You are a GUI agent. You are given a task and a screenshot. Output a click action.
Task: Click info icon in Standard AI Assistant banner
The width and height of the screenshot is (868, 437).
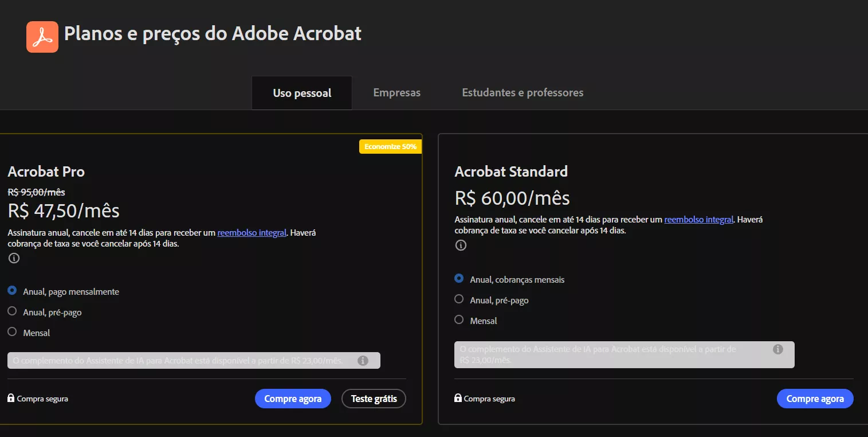coord(777,349)
